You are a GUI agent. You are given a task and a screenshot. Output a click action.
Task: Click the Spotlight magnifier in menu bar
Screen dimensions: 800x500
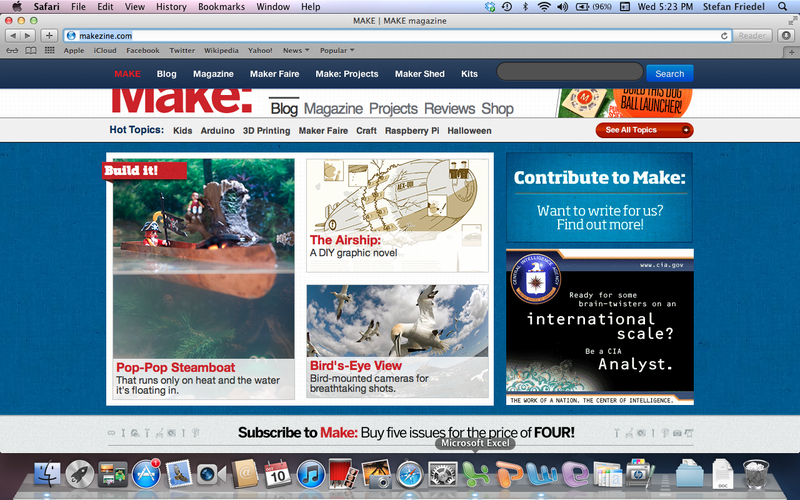click(x=782, y=7)
